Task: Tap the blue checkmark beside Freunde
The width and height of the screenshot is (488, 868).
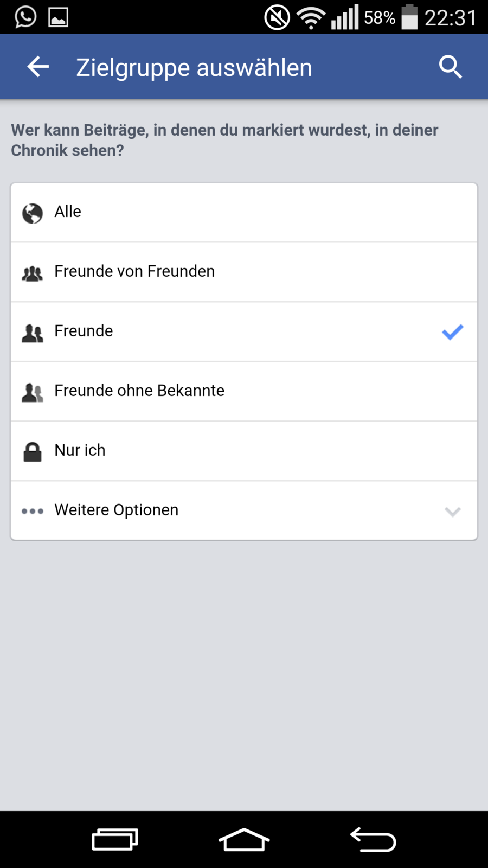Action: [452, 332]
